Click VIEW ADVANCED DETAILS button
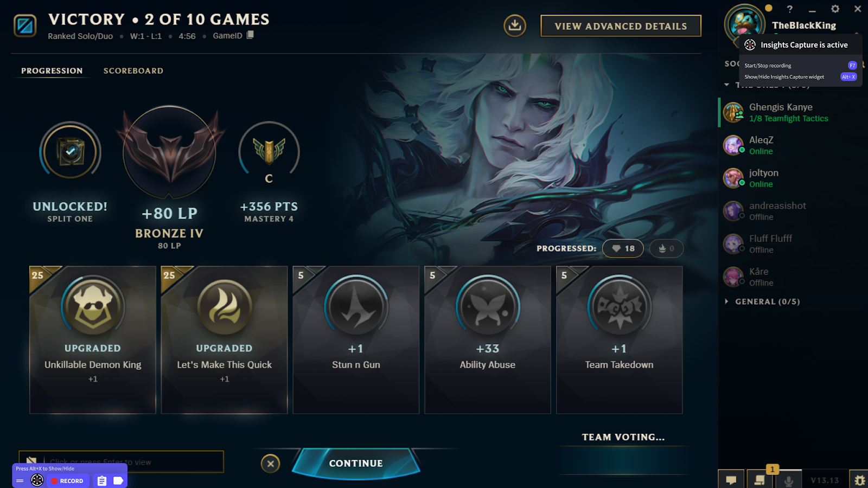 (621, 26)
